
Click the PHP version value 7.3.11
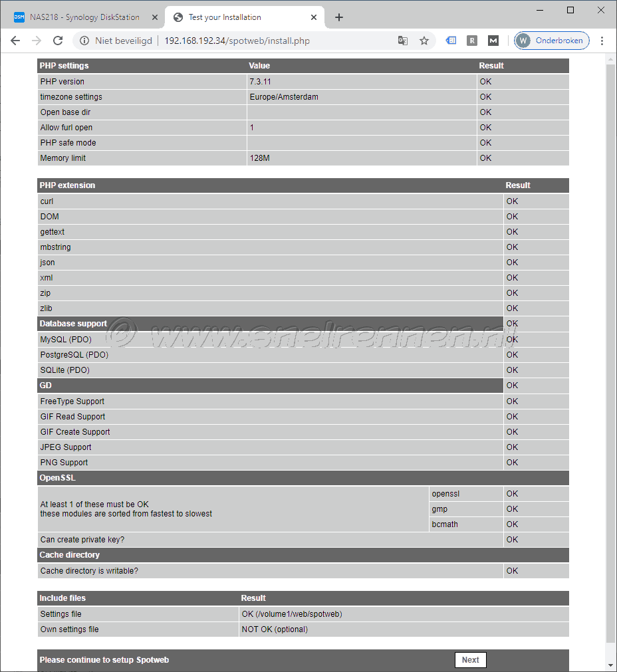coord(260,82)
